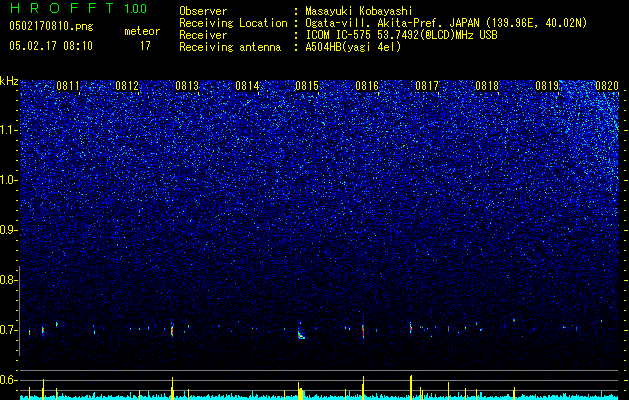Viewport: 629px width, 400px height.
Task: Click the 0.9 kHz axis label
Action: coord(8,230)
